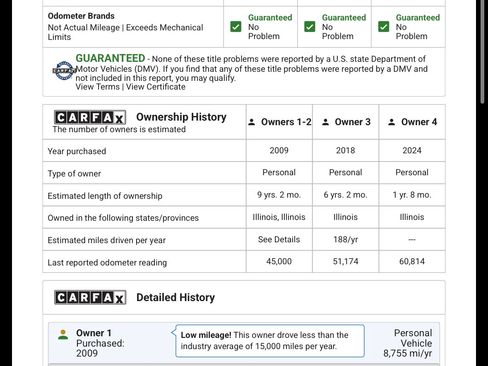Click the 60,814 odometer reading
The image size is (488, 366).
[x=412, y=262]
